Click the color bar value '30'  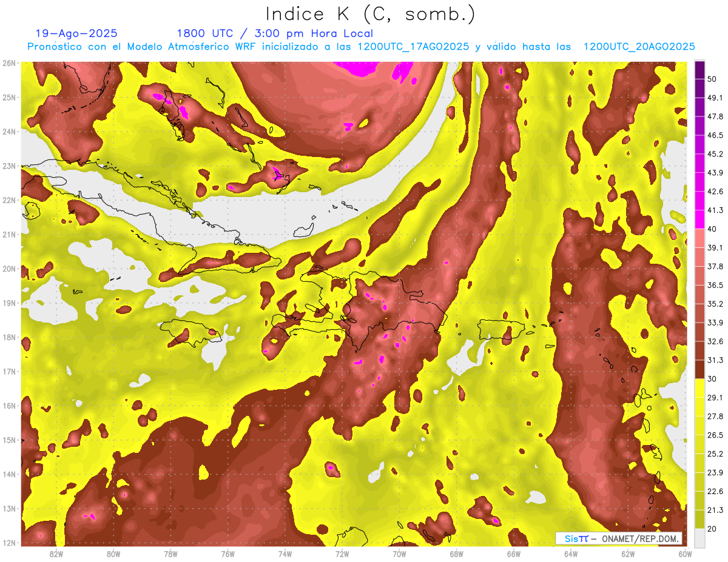pos(712,379)
